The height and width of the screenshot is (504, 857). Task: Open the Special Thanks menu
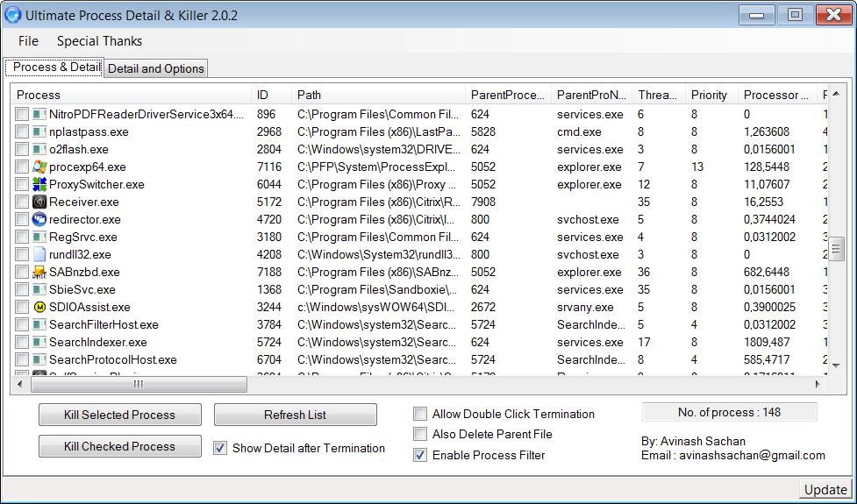(x=99, y=41)
